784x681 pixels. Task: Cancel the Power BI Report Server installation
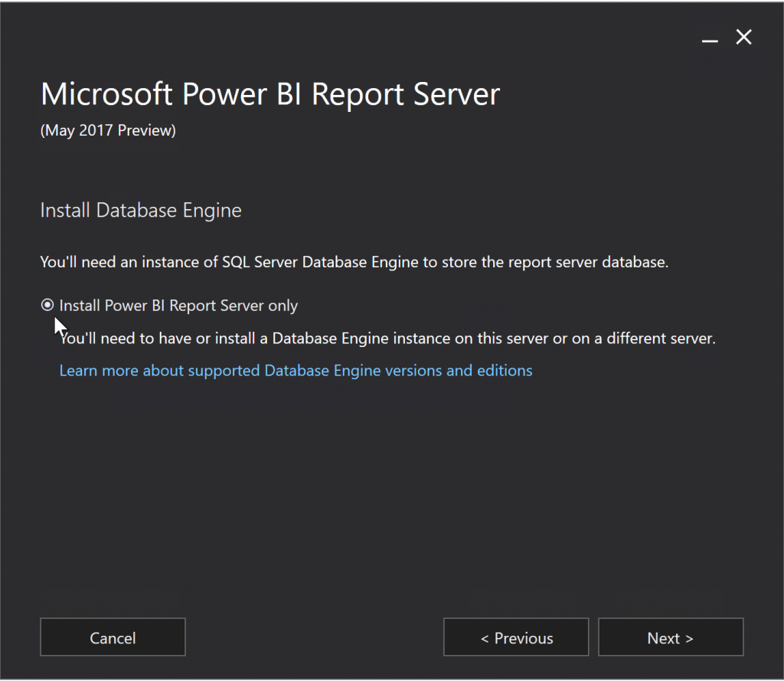pos(112,637)
